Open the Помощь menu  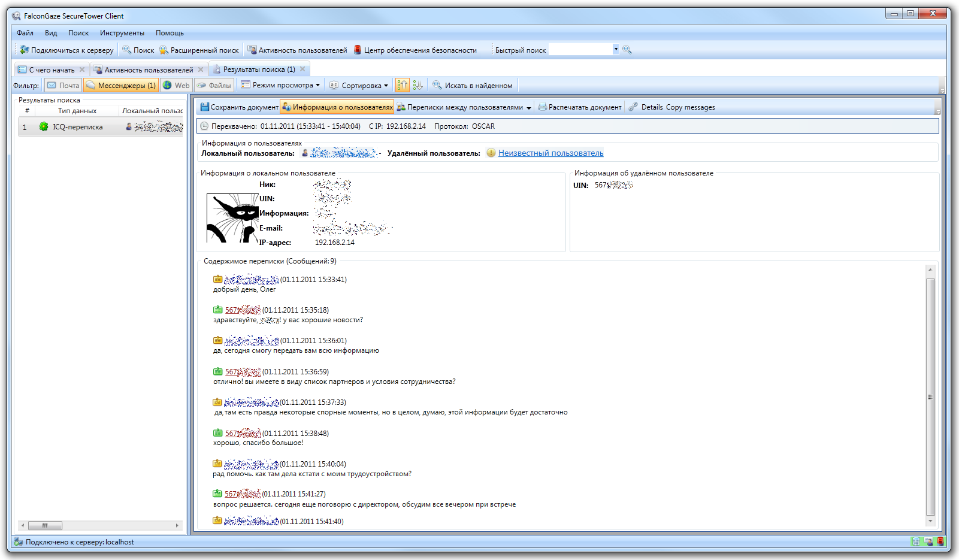[170, 33]
